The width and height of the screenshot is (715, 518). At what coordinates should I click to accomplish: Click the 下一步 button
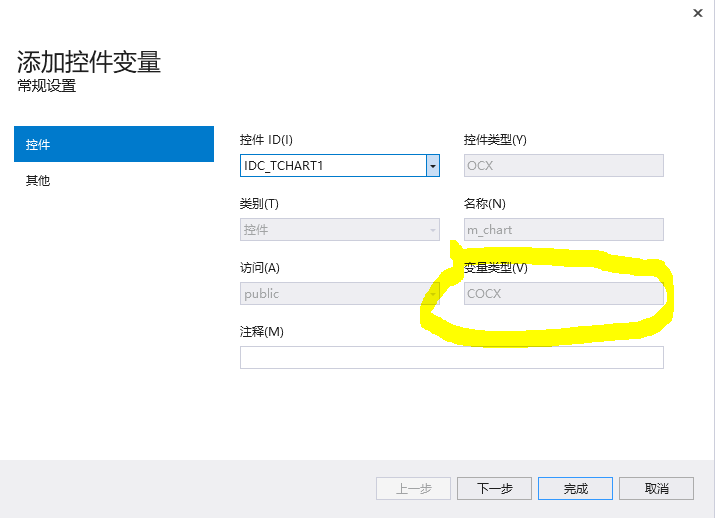click(494, 489)
